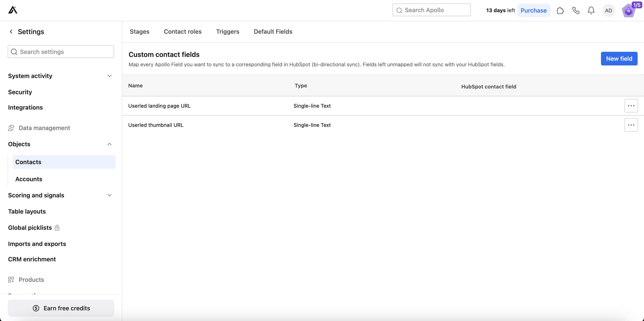The height and width of the screenshot is (321, 644).
Task: Open more options for Userled landing page URL
Action: click(631, 106)
